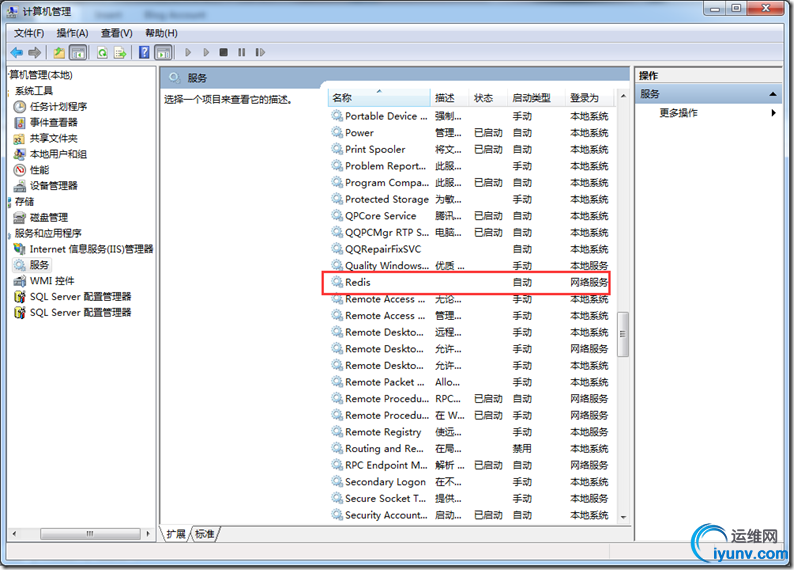
Task: Pause service using the pause toolbar button
Action: click(242, 52)
